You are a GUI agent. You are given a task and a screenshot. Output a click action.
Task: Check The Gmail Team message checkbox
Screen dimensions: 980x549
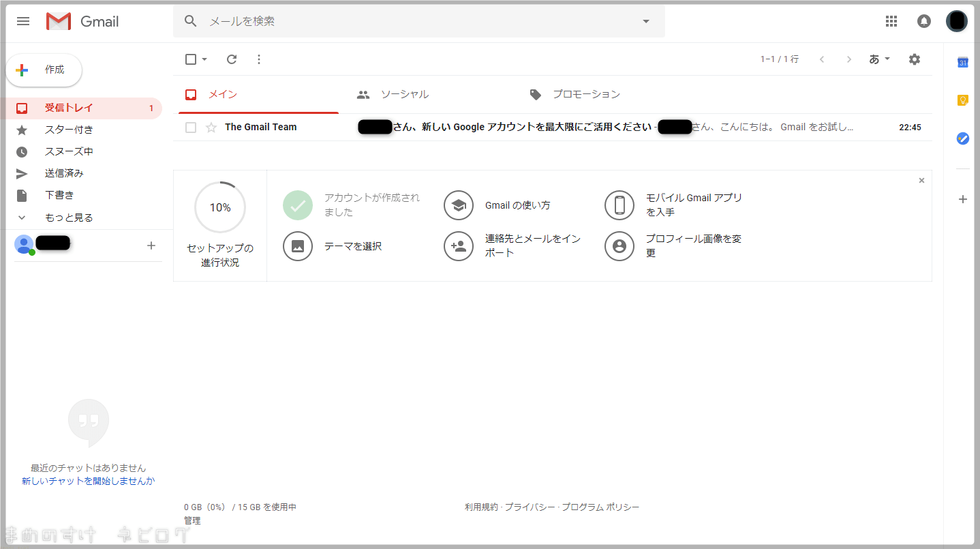coord(191,128)
